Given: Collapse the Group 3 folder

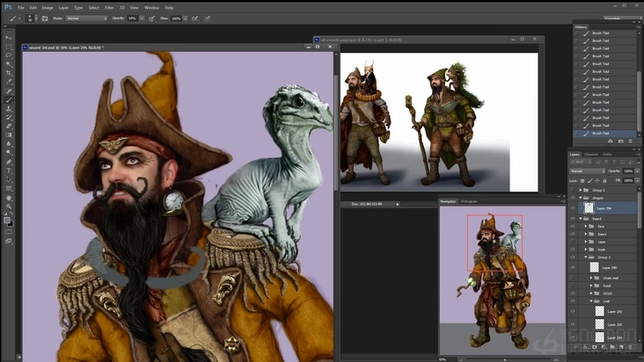Looking at the screenshot, I should click(x=586, y=257).
